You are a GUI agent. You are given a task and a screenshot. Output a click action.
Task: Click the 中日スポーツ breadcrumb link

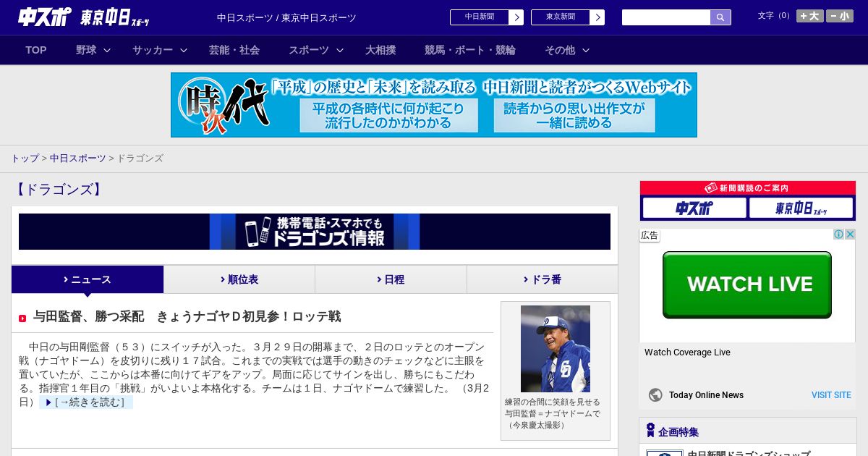point(78,158)
